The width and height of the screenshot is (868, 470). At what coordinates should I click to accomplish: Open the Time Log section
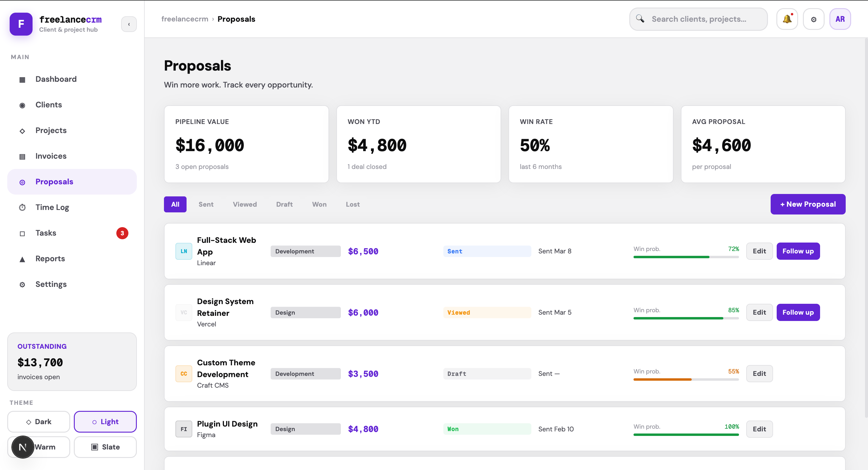click(x=52, y=207)
